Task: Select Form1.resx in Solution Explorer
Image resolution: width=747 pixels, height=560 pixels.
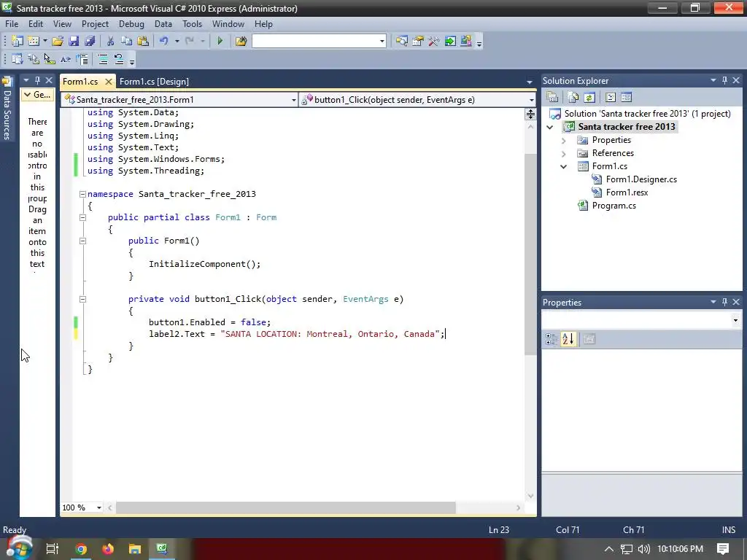Action: (627, 192)
